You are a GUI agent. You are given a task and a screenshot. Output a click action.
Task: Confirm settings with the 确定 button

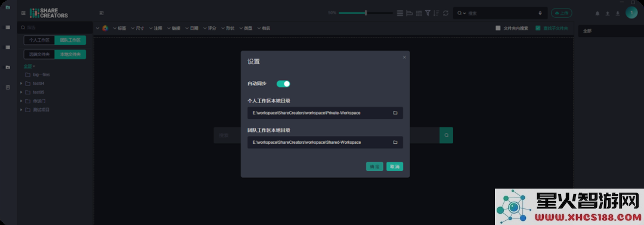(374, 167)
